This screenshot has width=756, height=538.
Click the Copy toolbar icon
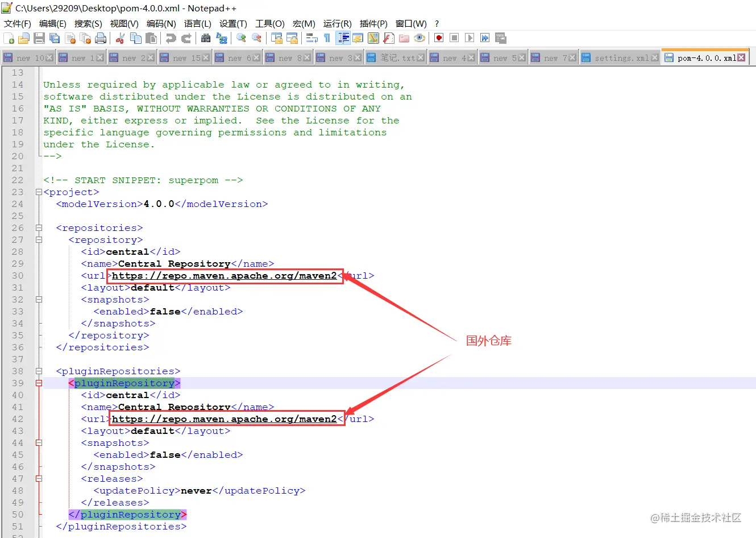(x=136, y=38)
